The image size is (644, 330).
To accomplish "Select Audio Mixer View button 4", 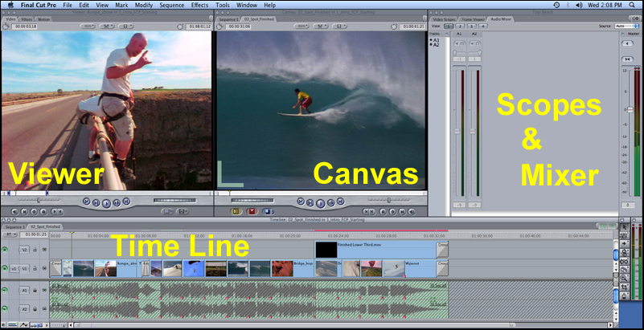I will coord(483,26).
